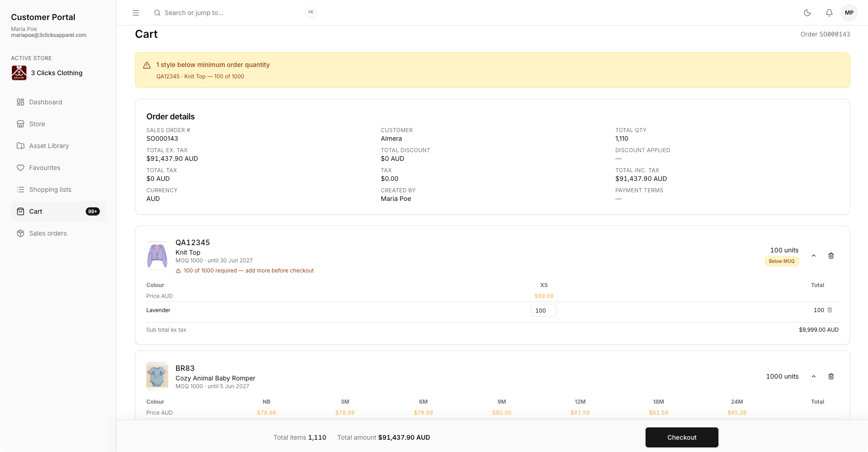Image resolution: width=868 pixels, height=452 pixels.
Task: Go to Store page
Action: [x=58, y=124]
